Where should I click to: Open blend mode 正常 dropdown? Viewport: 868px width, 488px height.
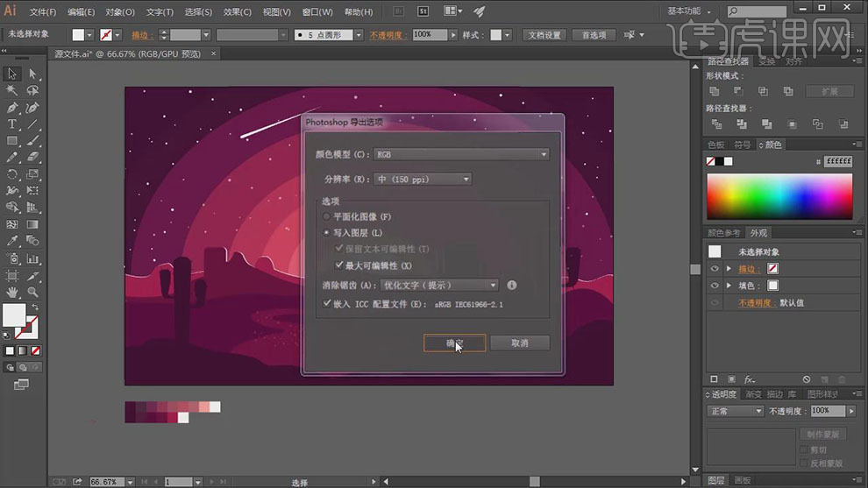pos(735,411)
